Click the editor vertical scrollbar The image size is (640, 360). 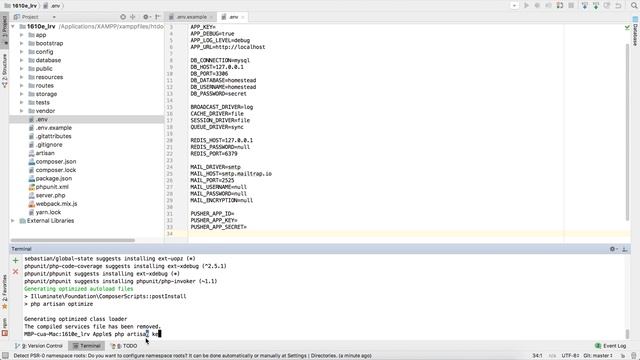coord(628,131)
